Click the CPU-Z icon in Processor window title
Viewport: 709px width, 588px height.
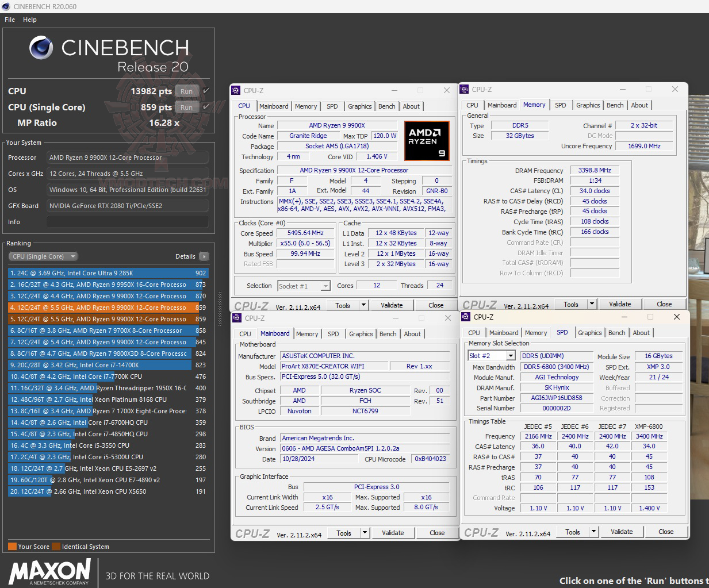click(236, 90)
